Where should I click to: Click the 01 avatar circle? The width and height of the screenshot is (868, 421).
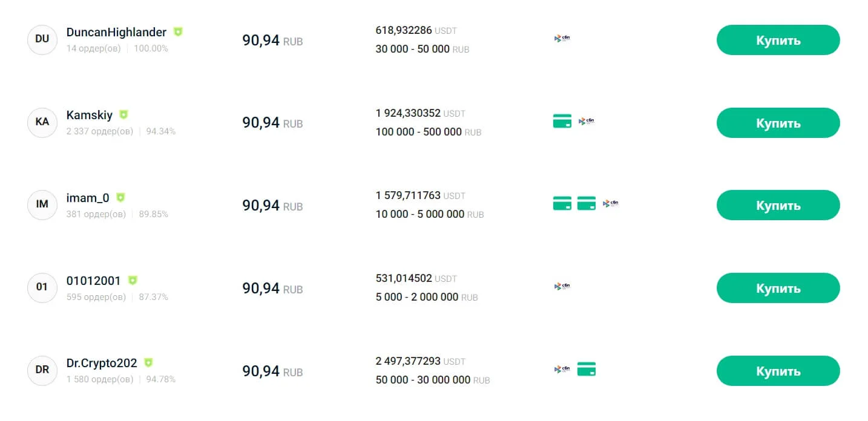[42, 287]
